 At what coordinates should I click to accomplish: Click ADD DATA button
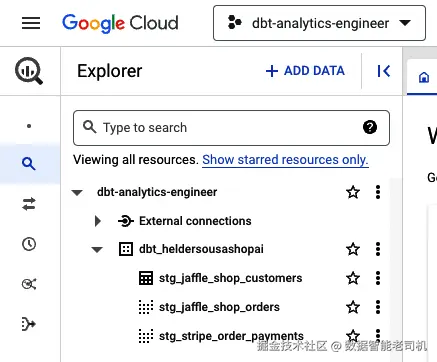point(305,71)
